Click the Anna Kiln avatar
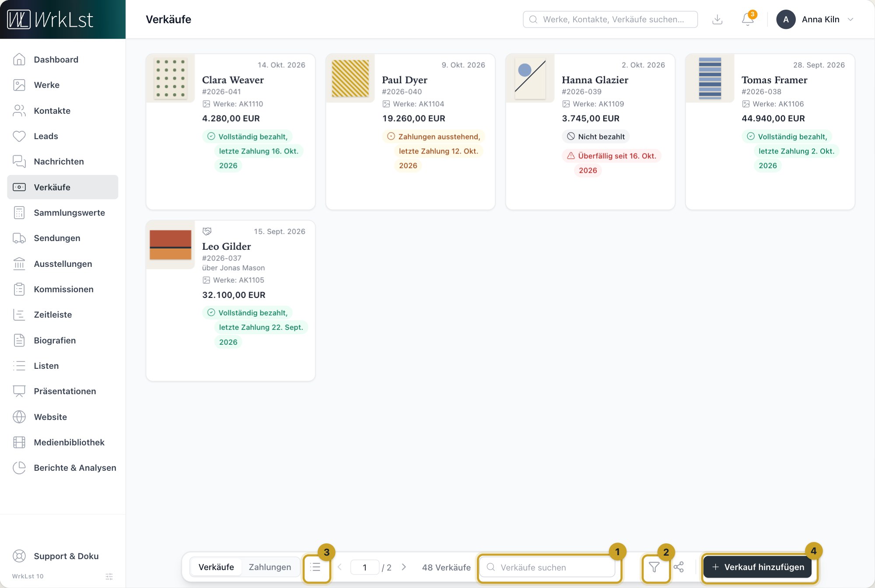Viewport: 875px width, 588px height. [786, 19]
